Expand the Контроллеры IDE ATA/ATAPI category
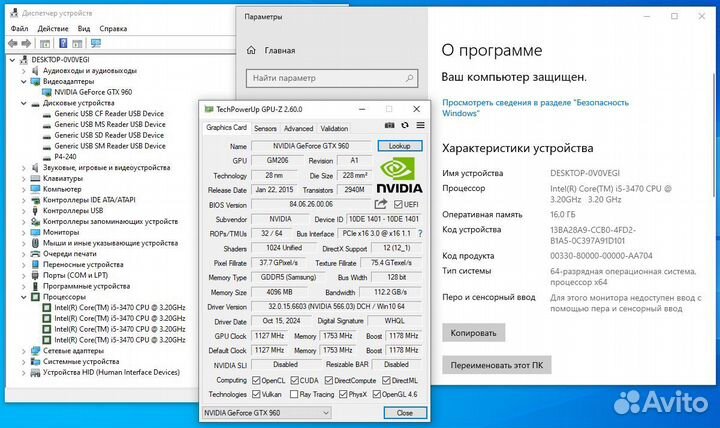Screen dimensions: 720x428 (23, 200)
